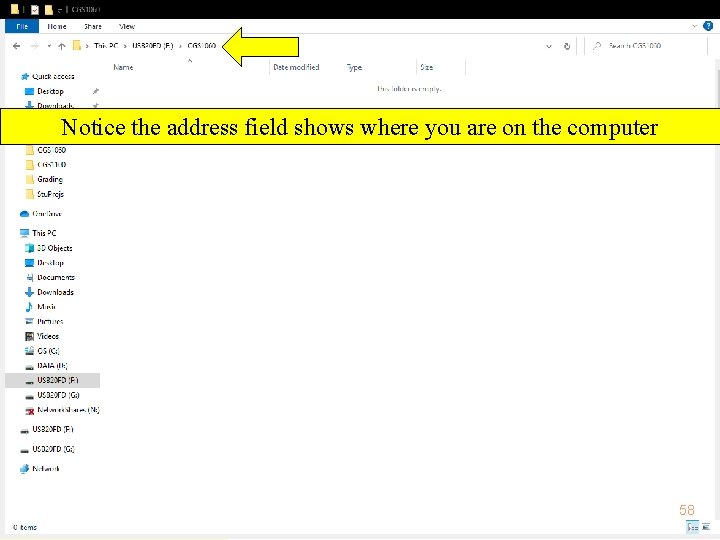Click This PC in the address path

pyautogui.click(x=106, y=45)
